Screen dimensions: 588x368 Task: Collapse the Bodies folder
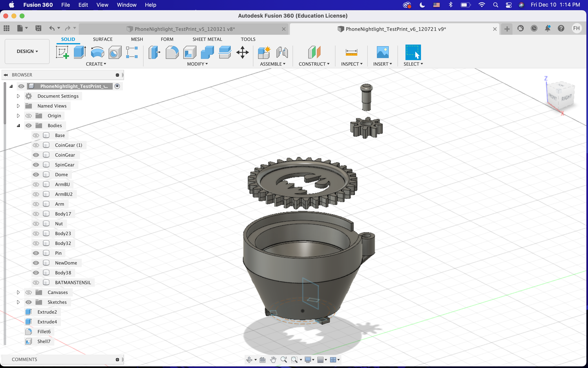(18, 126)
